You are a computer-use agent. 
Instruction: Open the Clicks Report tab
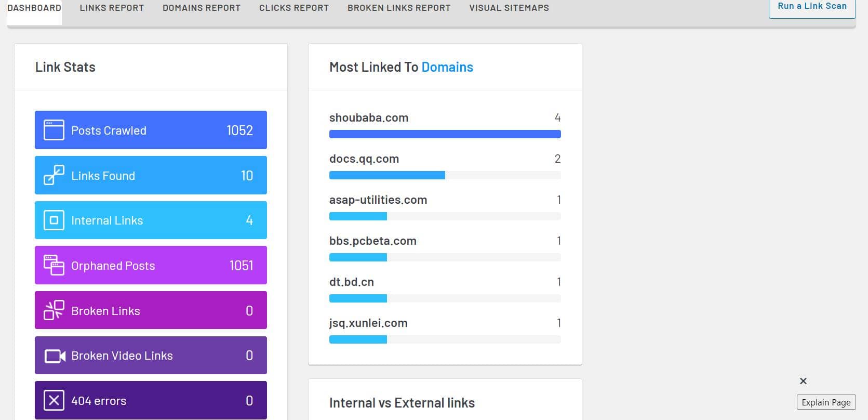point(294,8)
